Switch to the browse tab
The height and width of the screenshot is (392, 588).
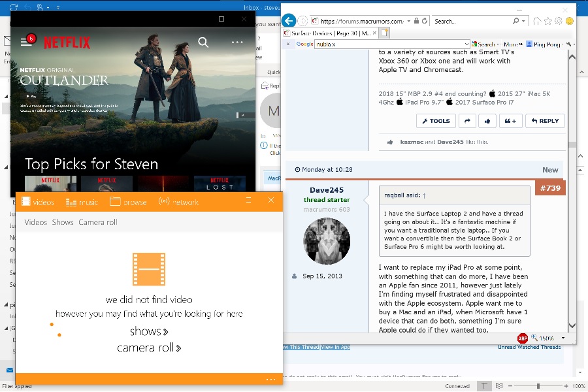pos(128,202)
